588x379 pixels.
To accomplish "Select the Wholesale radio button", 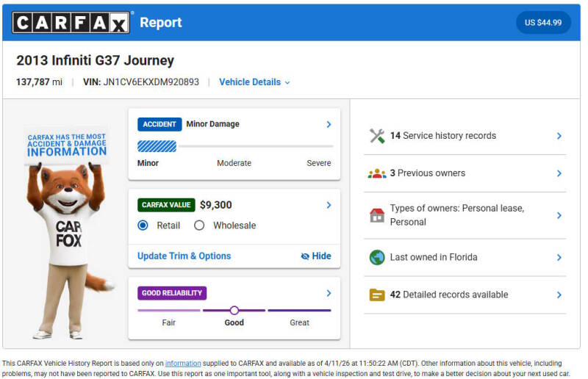I will tap(199, 225).
